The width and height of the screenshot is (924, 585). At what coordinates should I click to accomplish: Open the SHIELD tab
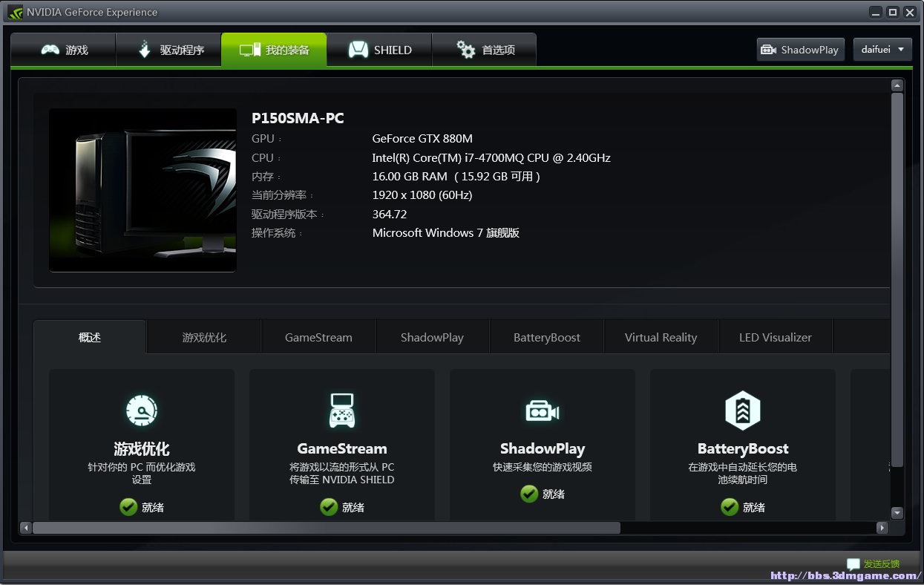click(379, 50)
